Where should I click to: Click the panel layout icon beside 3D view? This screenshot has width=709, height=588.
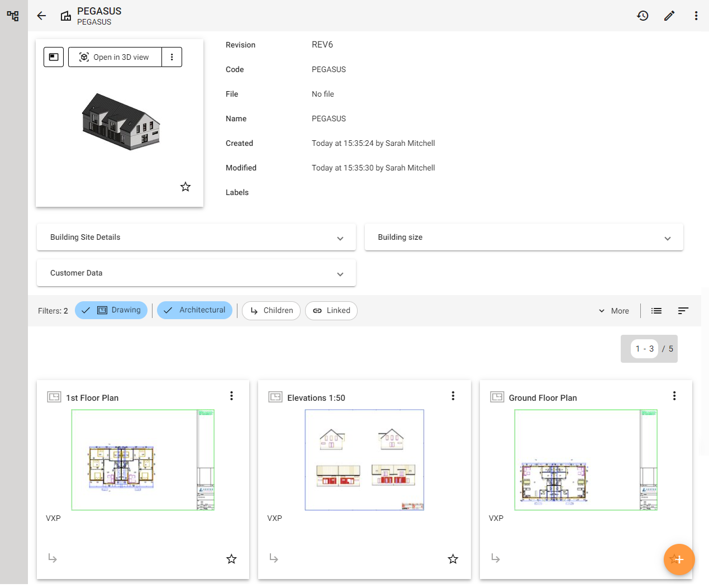pos(54,57)
